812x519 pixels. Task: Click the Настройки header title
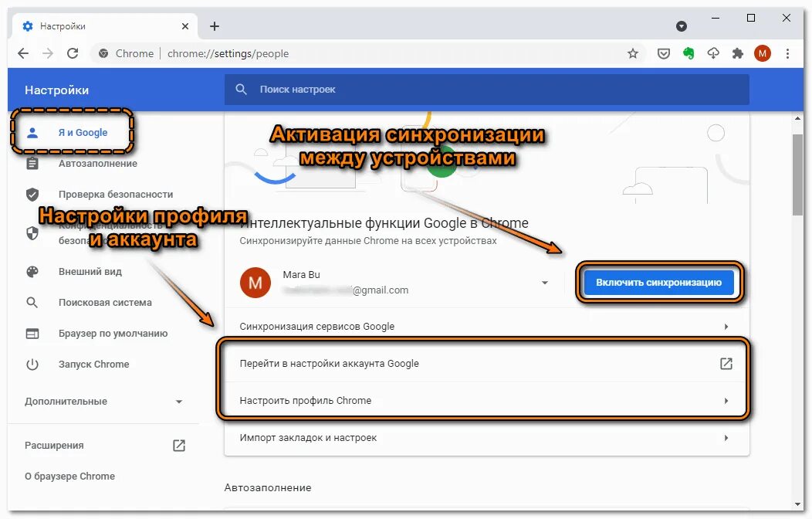coord(57,90)
